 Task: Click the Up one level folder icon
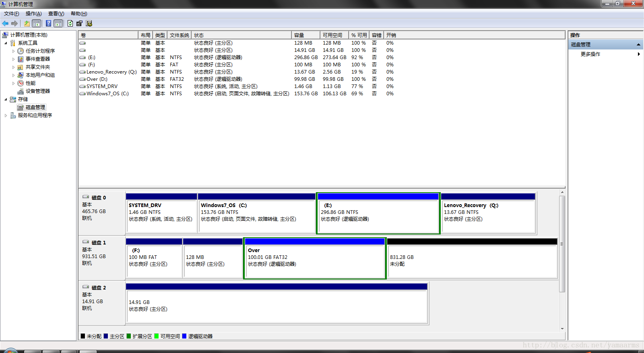tap(27, 23)
